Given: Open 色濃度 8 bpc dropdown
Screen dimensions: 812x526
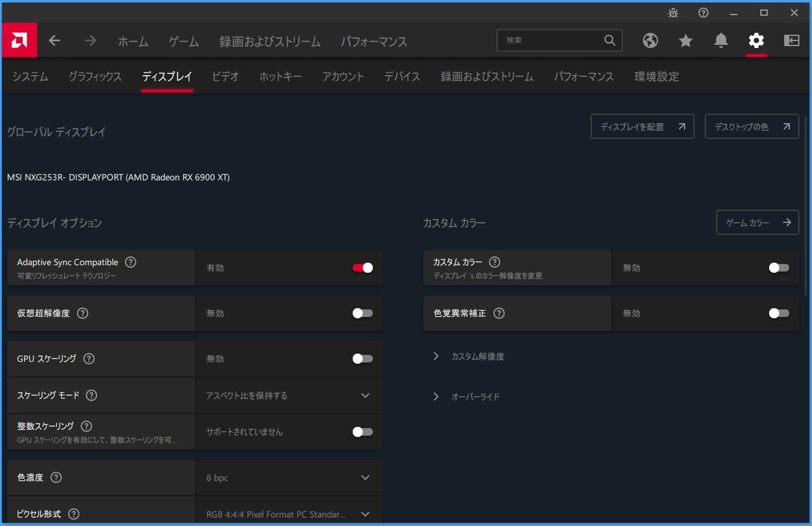Looking at the screenshot, I should 290,477.
